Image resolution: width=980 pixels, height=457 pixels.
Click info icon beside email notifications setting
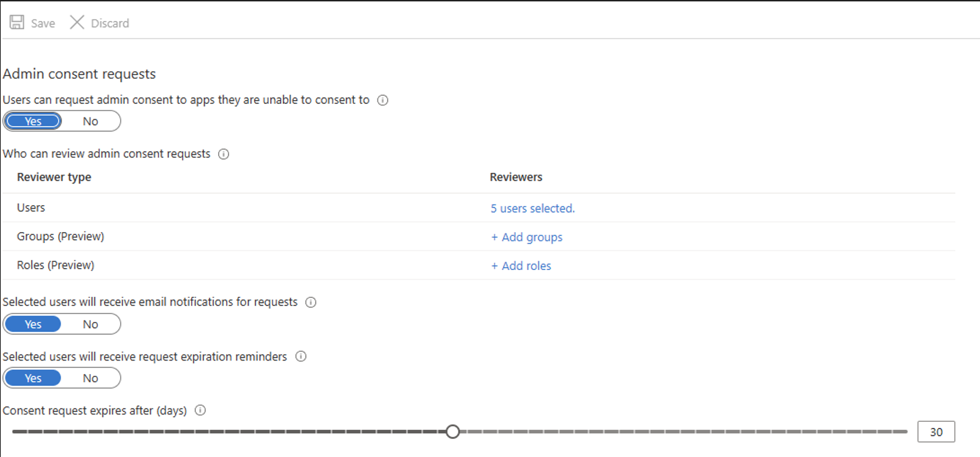click(x=311, y=302)
